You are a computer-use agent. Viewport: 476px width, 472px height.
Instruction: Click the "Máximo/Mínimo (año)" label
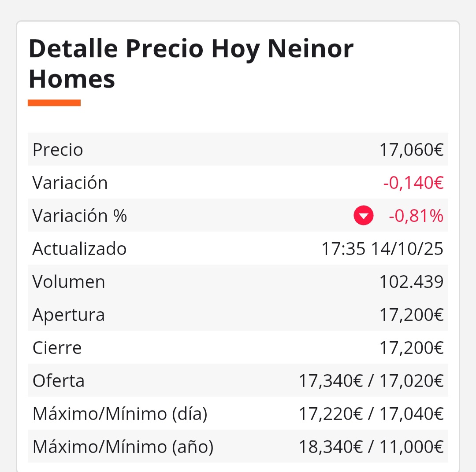click(x=123, y=447)
